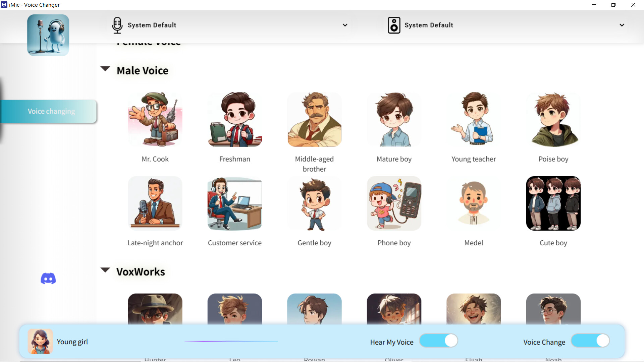Choose the Freshman voice avatar
This screenshot has height=362, width=644.
pos(235,119)
